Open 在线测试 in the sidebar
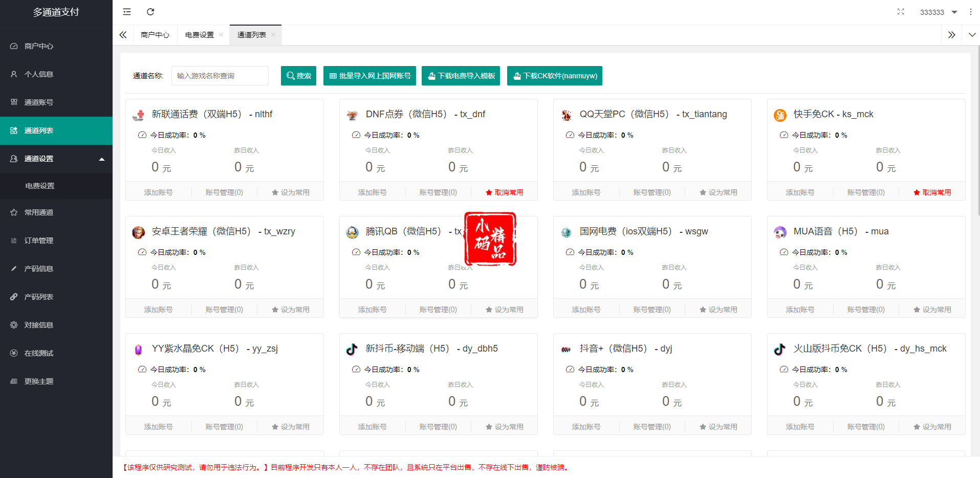Viewport: 980px width, 478px height. (x=56, y=353)
